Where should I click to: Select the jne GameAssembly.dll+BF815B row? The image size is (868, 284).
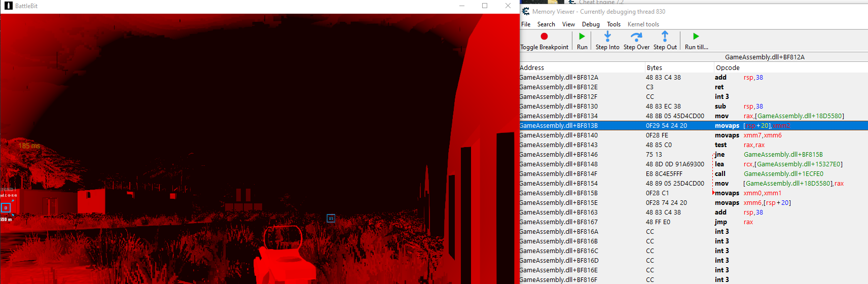pyautogui.click(x=694, y=155)
